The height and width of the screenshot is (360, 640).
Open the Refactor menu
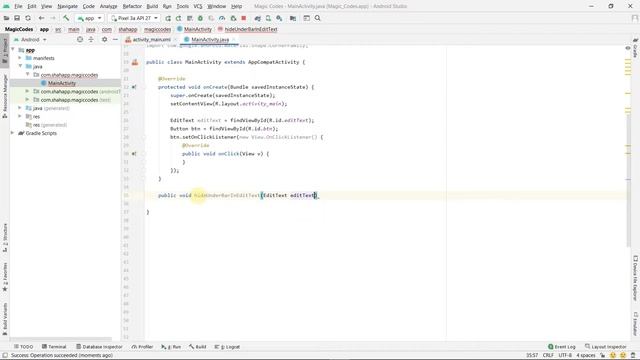pyautogui.click(x=132, y=6)
